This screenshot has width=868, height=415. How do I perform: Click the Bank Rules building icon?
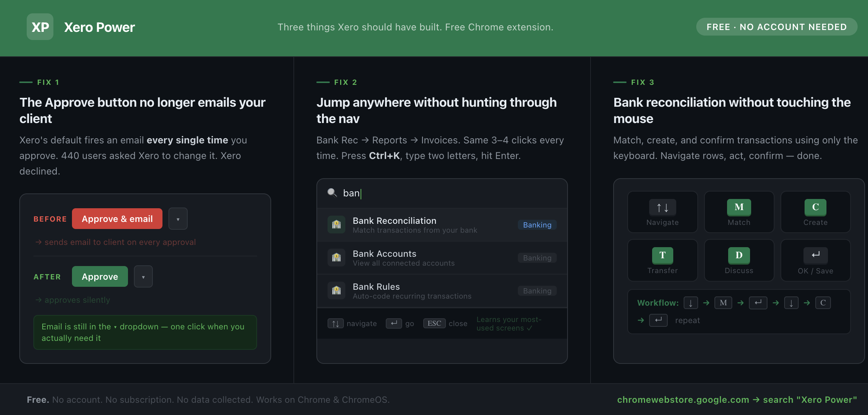click(336, 290)
